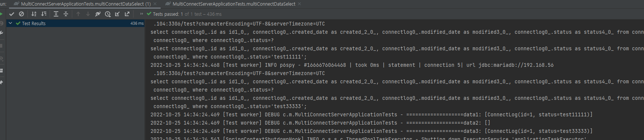The height and width of the screenshot is (140, 644).
Task: Toggle the Show Passed tests checkmark filter
Action: tap(12, 14)
